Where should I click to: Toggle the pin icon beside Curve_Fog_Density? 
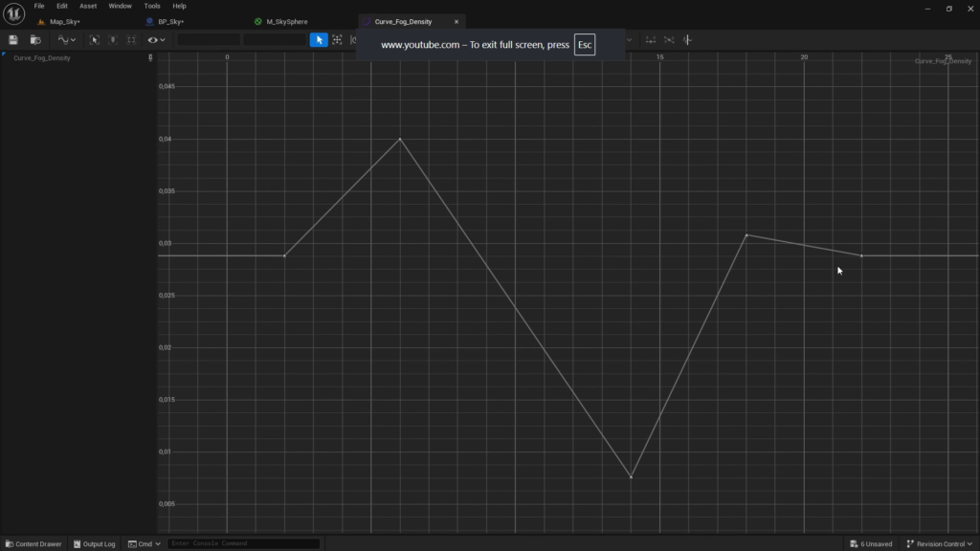click(x=150, y=57)
